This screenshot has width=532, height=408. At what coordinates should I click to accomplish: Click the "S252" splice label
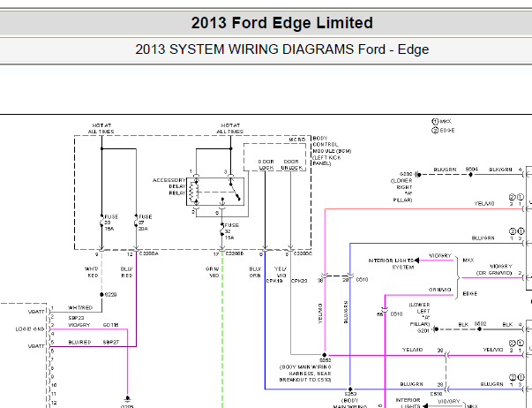click(x=325, y=360)
